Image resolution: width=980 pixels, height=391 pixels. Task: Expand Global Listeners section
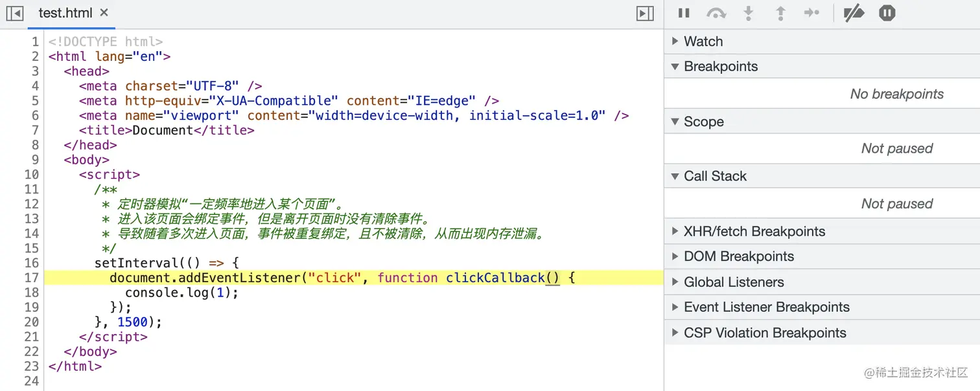(x=822, y=282)
